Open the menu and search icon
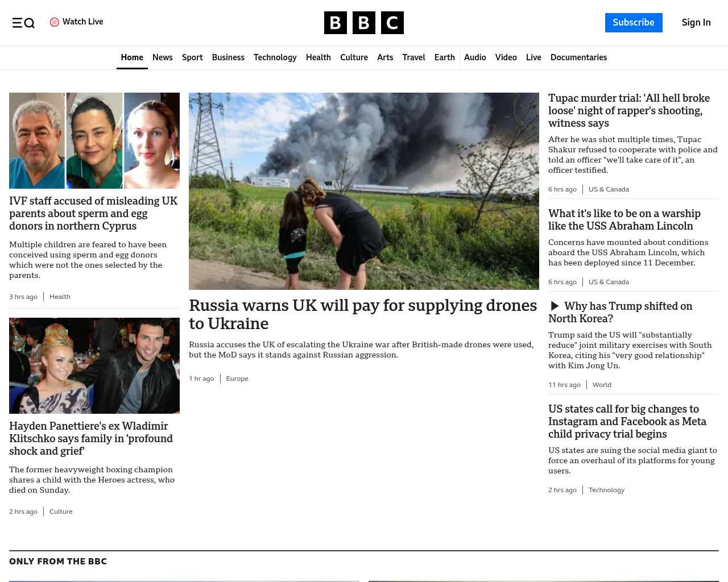The width and height of the screenshot is (728, 582). click(23, 23)
